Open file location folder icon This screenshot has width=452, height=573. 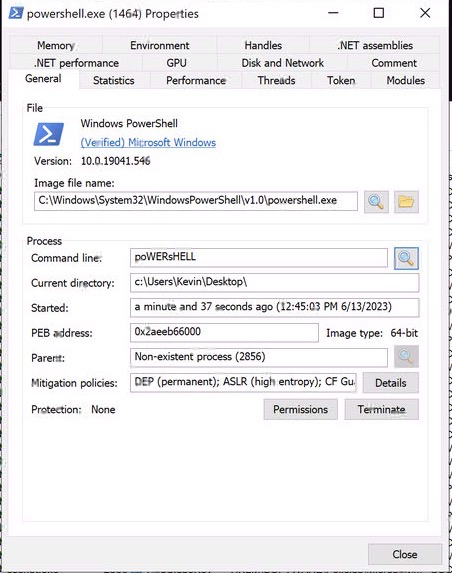pyautogui.click(x=406, y=202)
